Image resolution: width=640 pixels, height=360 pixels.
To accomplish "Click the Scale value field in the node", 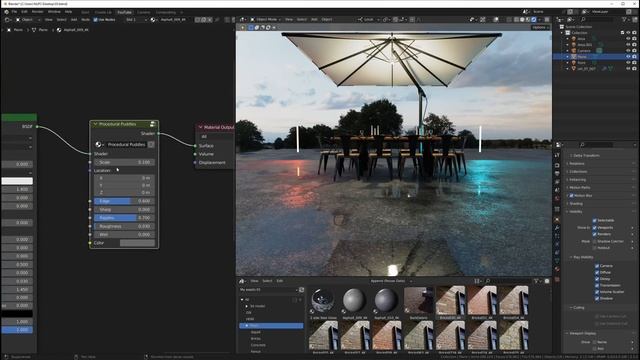I will coord(124,162).
